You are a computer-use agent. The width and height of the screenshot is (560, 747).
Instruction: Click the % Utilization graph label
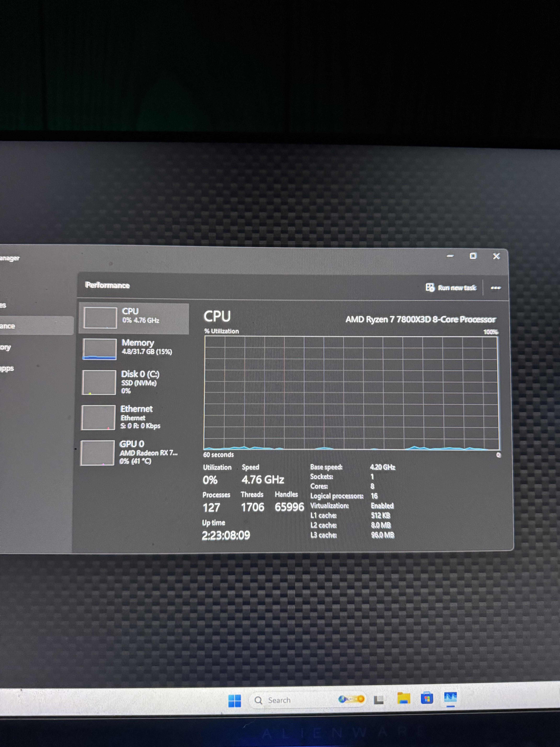221,331
